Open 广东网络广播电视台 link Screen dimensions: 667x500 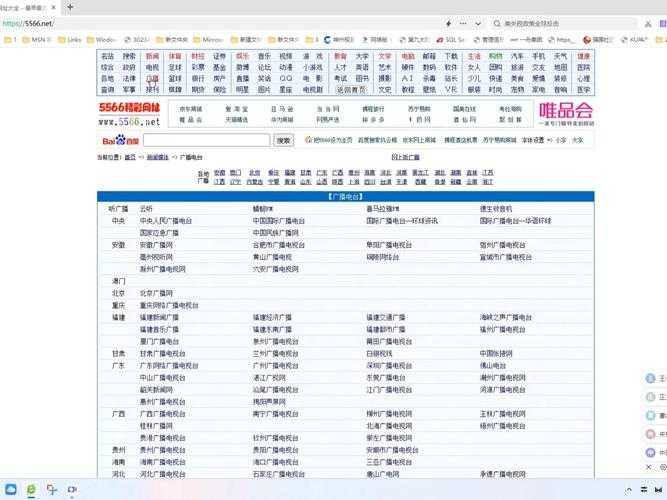pyautogui.click(x=169, y=366)
